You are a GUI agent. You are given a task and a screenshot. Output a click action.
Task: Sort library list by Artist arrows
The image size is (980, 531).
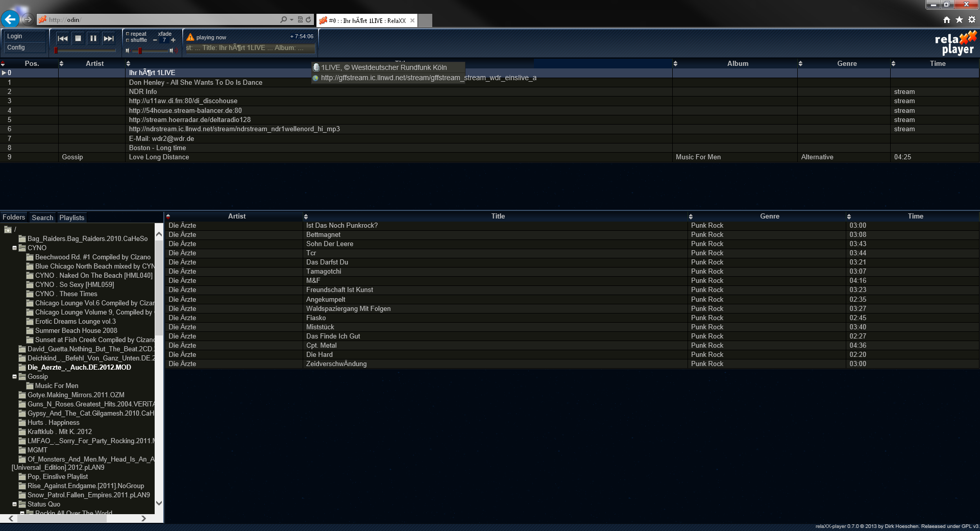[168, 216]
